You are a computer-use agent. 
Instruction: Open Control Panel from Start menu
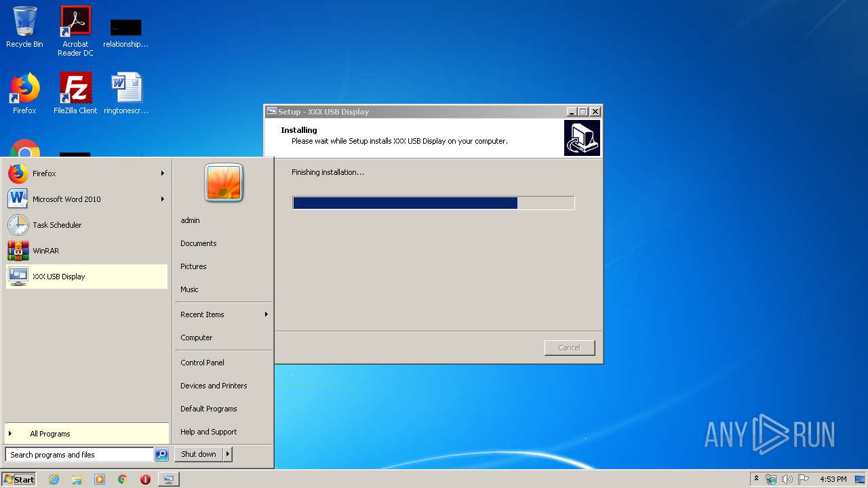[x=224, y=363]
